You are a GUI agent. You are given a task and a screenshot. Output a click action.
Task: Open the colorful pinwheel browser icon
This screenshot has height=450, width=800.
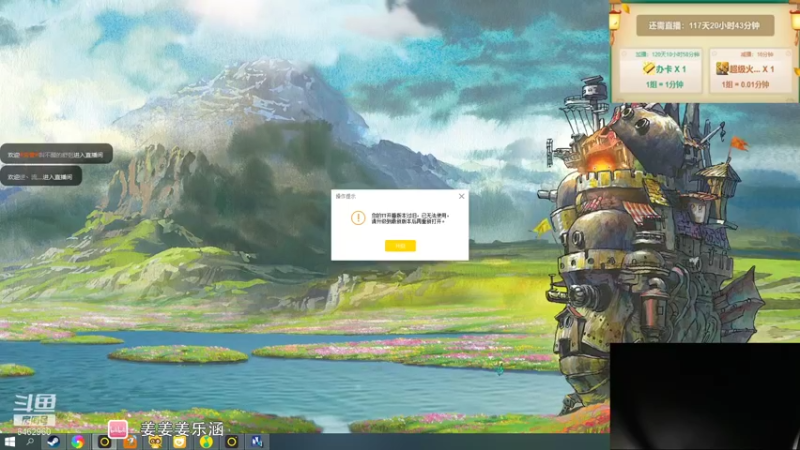(x=78, y=442)
